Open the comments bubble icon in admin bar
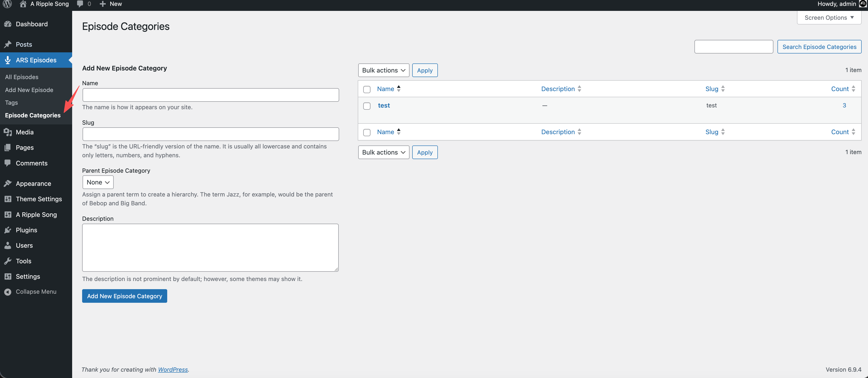The width and height of the screenshot is (868, 378). [80, 4]
